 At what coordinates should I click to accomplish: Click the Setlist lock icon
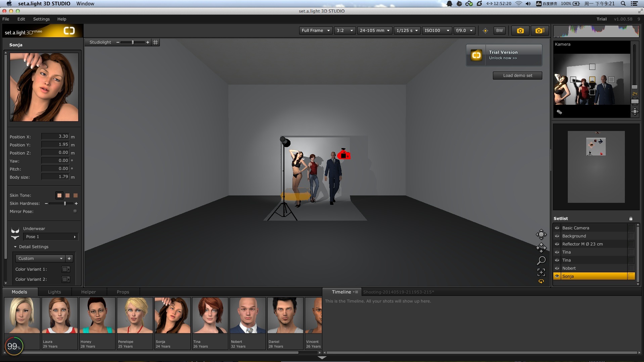[631, 219]
